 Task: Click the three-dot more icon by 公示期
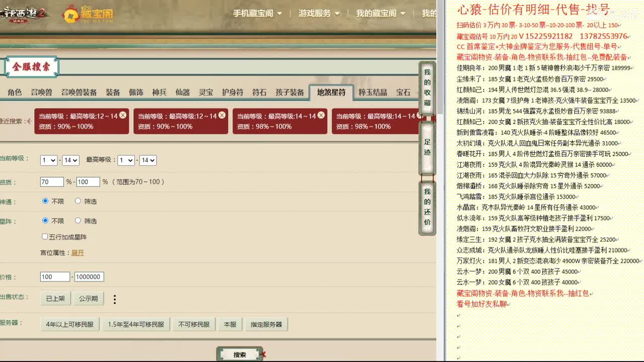[115, 299]
